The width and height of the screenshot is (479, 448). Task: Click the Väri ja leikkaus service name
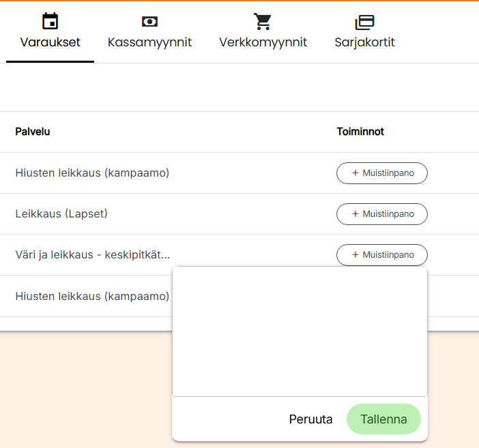coord(92,255)
